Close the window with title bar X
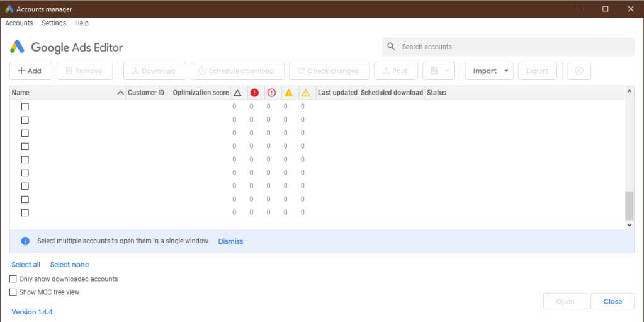The width and height of the screenshot is (644, 322). tap(630, 9)
